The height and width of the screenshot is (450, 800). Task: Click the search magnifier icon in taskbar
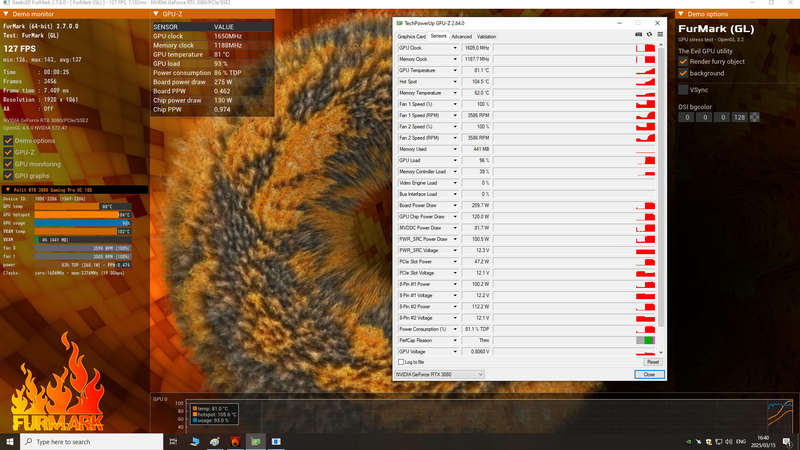(x=29, y=441)
